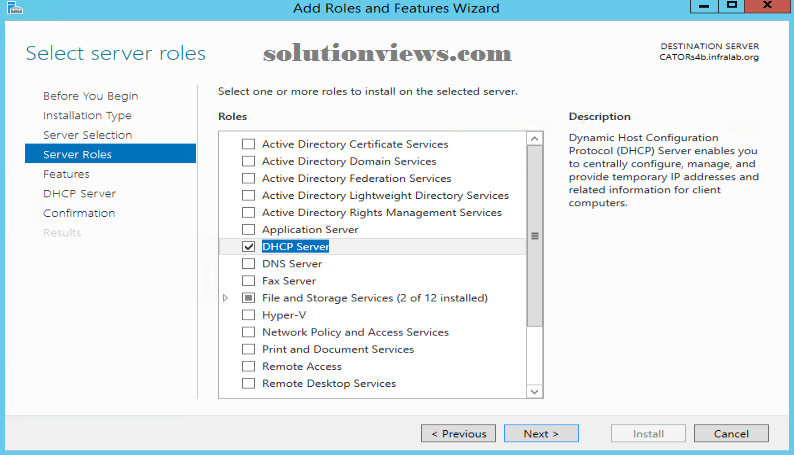Select Print and Document Services role
The width and height of the screenshot is (794, 455).
(x=338, y=349)
